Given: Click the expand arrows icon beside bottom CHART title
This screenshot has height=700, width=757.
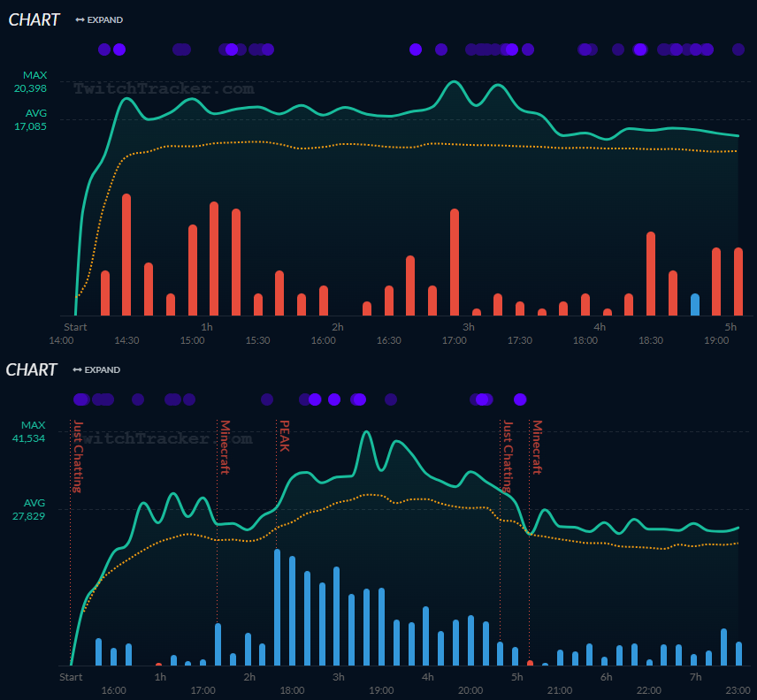Looking at the screenshot, I should (x=77, y=370).
